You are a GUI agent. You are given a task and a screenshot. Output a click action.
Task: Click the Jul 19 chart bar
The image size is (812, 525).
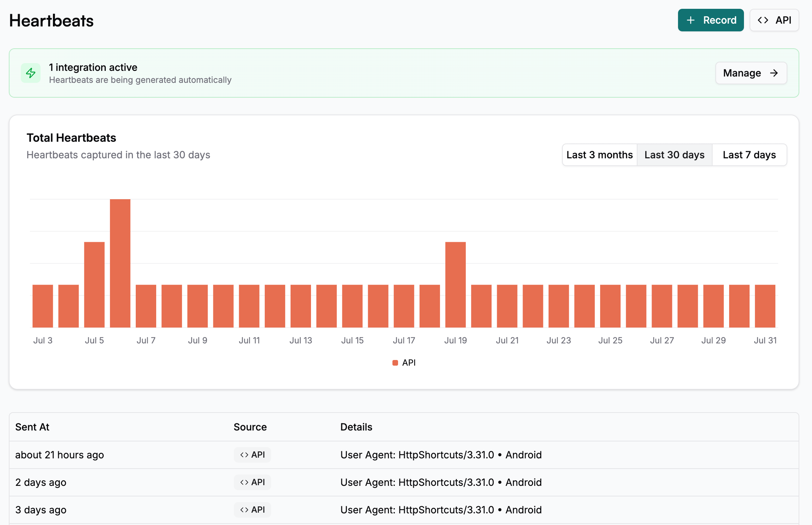click(456, 285)
